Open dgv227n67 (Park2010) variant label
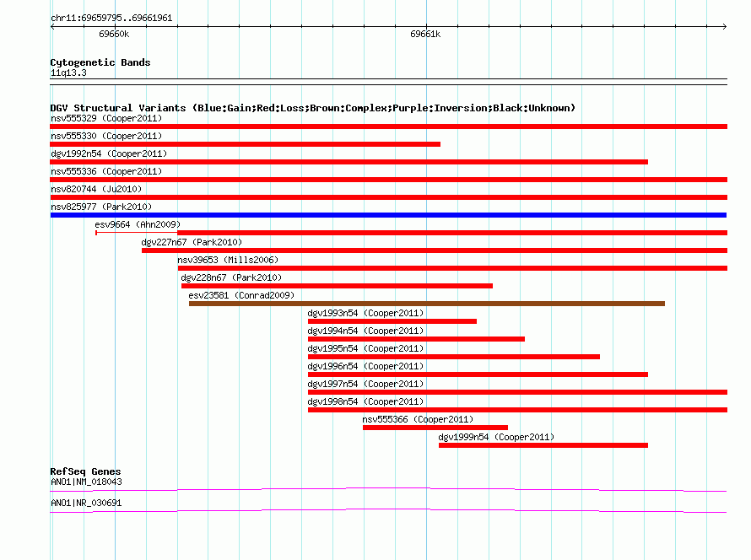 [192, 242]
